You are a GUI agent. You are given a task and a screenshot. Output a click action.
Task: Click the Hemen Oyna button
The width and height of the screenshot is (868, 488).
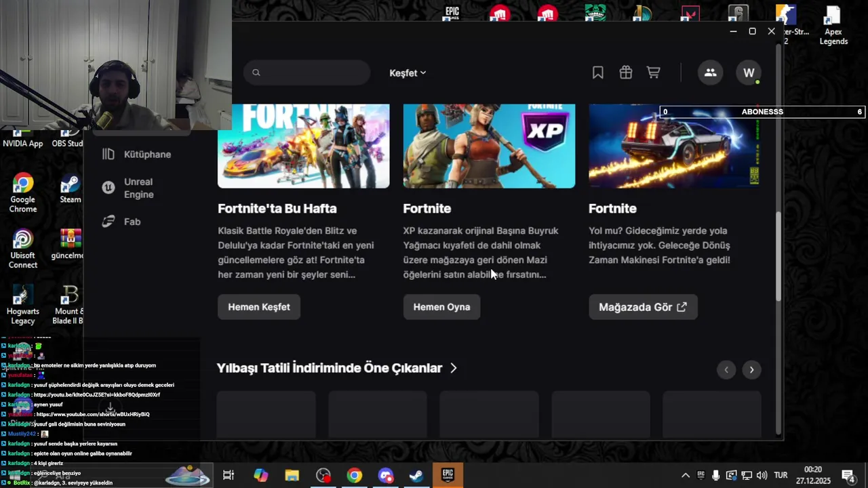coord(441,307)
